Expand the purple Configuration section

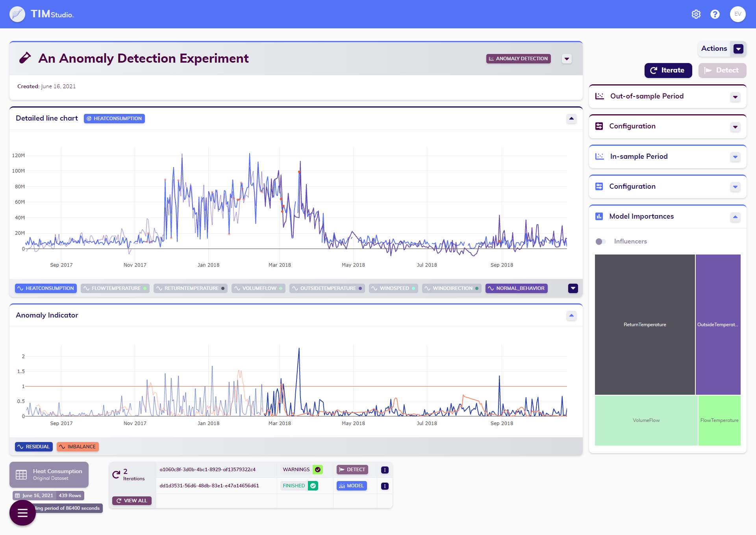(x=735, y=127)
